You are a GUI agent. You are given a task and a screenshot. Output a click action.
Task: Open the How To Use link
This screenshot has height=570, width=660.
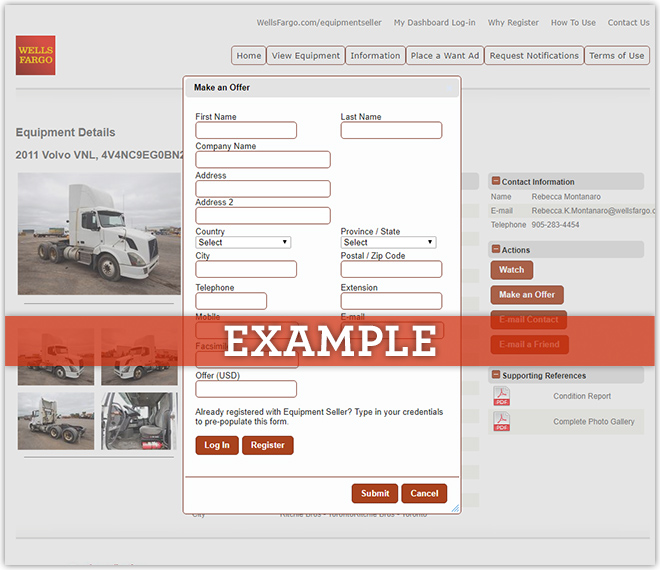(x=573, y=23)
